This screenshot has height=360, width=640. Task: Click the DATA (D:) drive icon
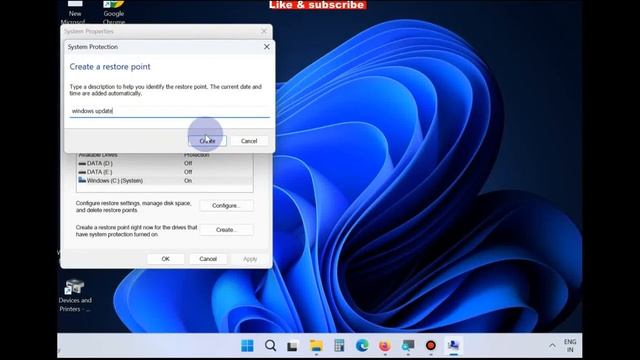[x=82, y=163]
